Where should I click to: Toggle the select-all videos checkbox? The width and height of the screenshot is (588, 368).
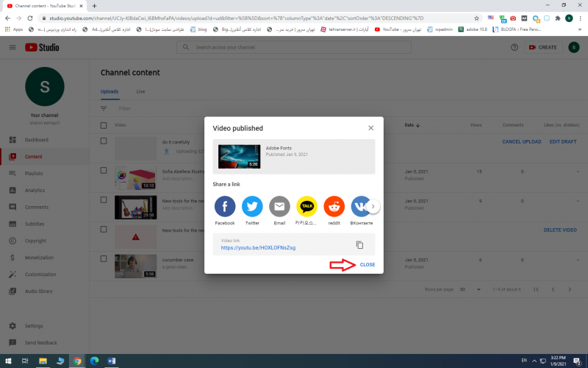[x=104, y=125]
